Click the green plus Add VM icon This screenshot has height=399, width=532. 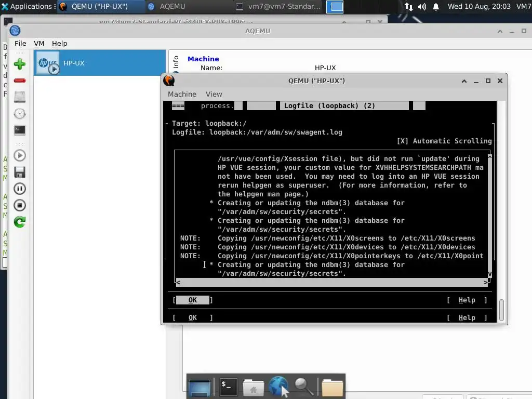pyautogui.click(x=20, y=64)
